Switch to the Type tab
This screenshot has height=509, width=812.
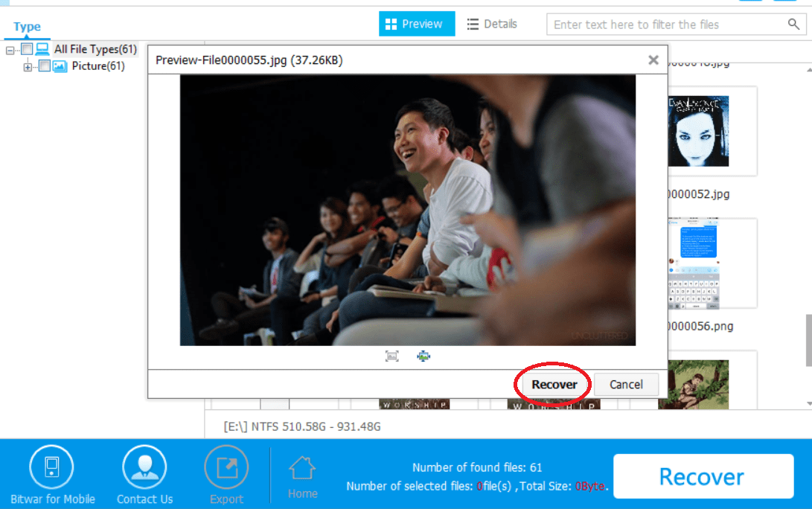27,27
